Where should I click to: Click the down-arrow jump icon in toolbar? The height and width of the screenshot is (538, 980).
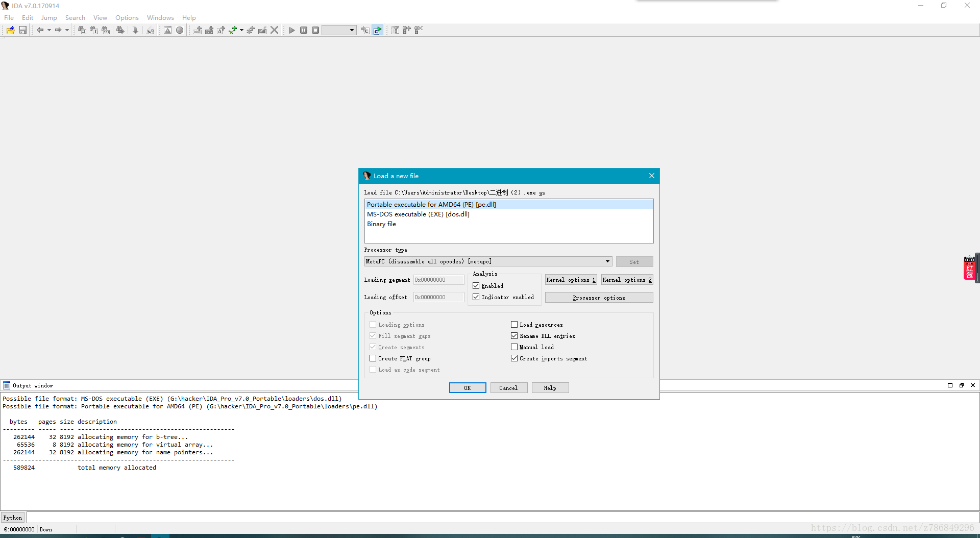(x=135, y=31)
